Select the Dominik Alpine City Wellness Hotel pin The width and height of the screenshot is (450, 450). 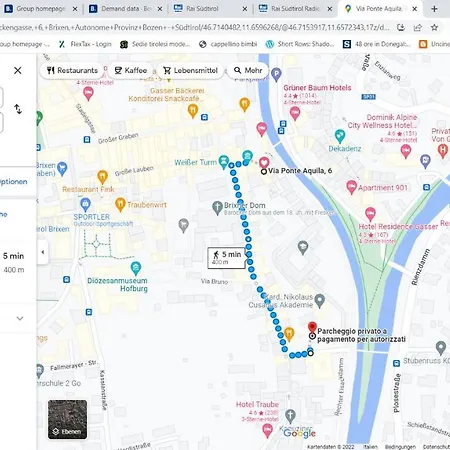coord(406,151)
